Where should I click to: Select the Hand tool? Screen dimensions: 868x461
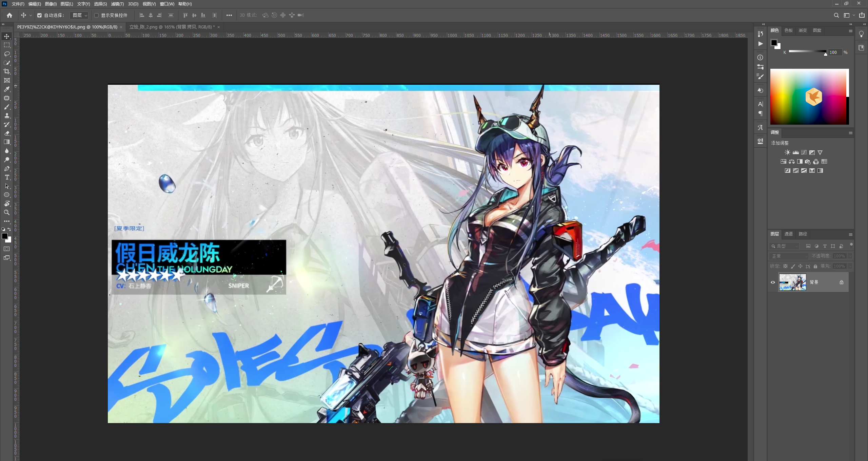[7, 204]
